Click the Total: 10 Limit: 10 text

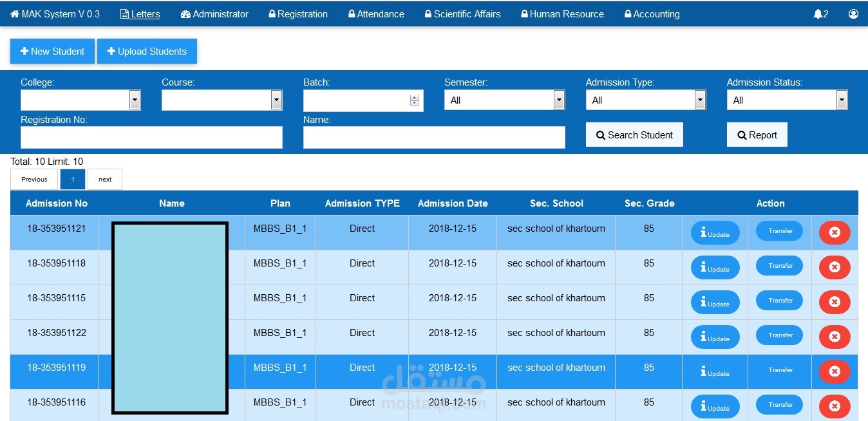pos(47,162)
